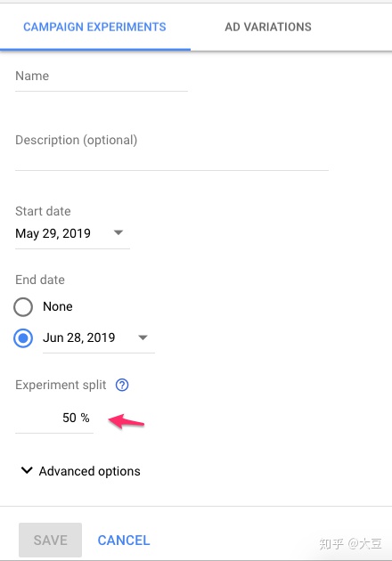Click the Zhihu watermark text
The image size is (392, 561).
(350, 544)
